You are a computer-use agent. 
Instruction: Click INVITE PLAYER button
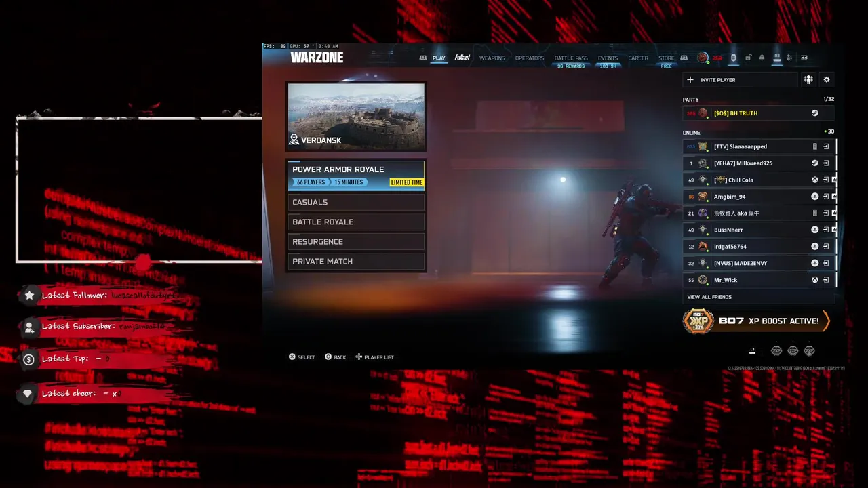[x=740, y=80]
